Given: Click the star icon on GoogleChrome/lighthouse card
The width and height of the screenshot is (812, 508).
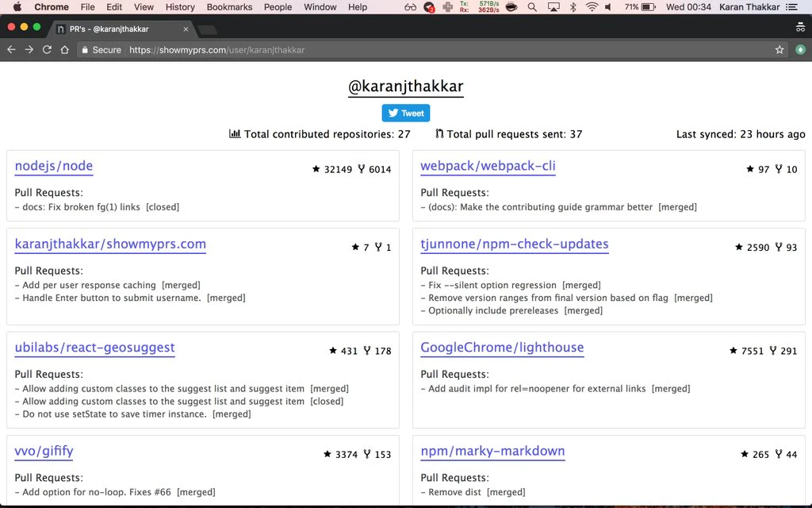Looking at the screenshot, I should click(x=733, y=350).
